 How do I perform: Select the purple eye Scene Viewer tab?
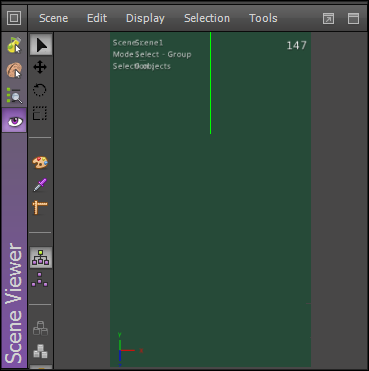(x=14, y=121)
